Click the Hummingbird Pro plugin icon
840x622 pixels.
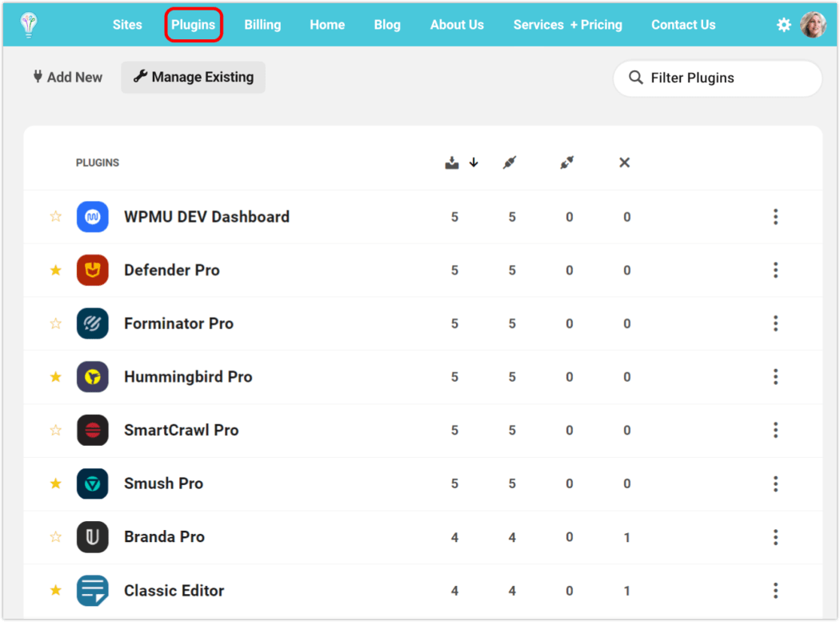(93, 377)
